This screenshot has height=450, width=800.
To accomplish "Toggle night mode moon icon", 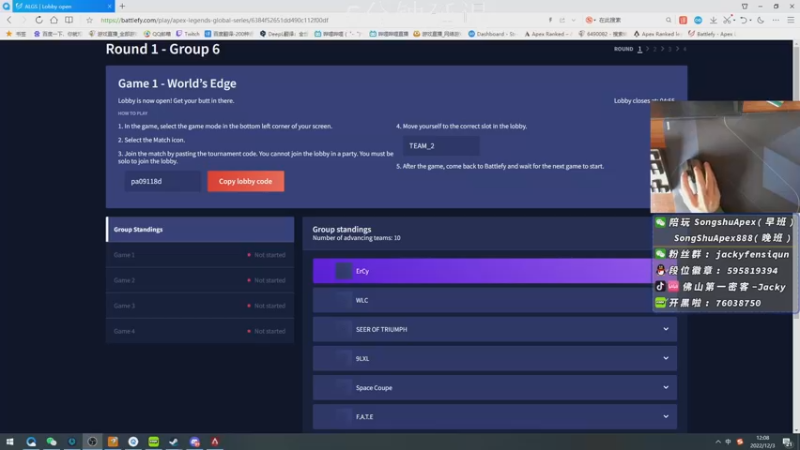I will [x=761, y=20].
